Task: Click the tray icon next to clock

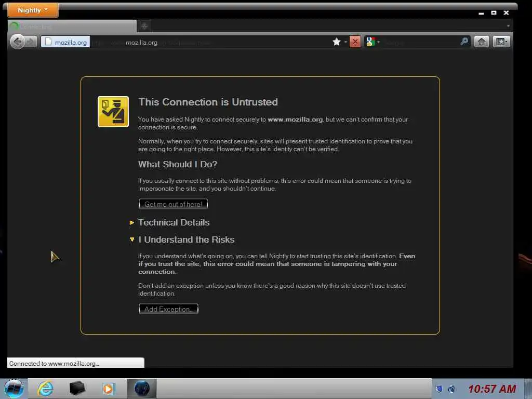Action: point(451,389)
